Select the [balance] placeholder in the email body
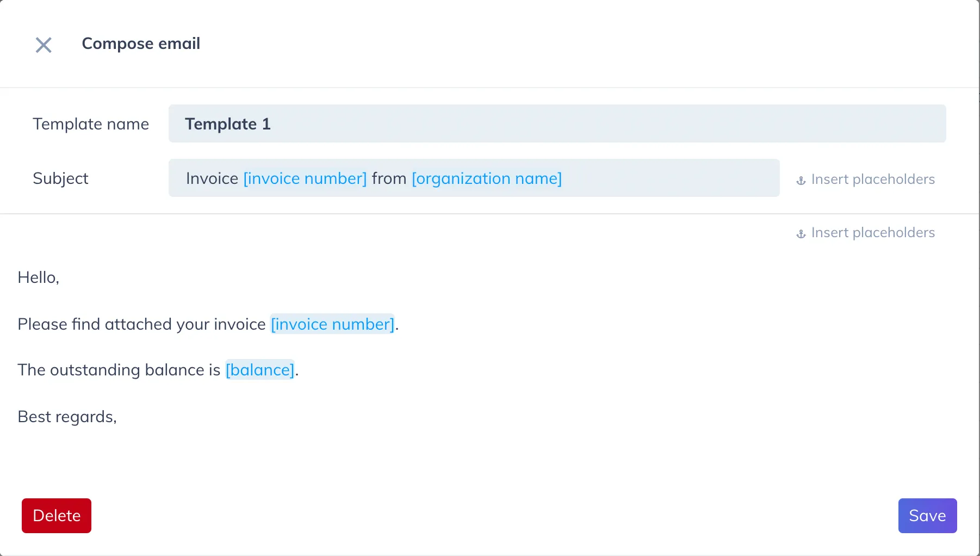 [260, 370]
